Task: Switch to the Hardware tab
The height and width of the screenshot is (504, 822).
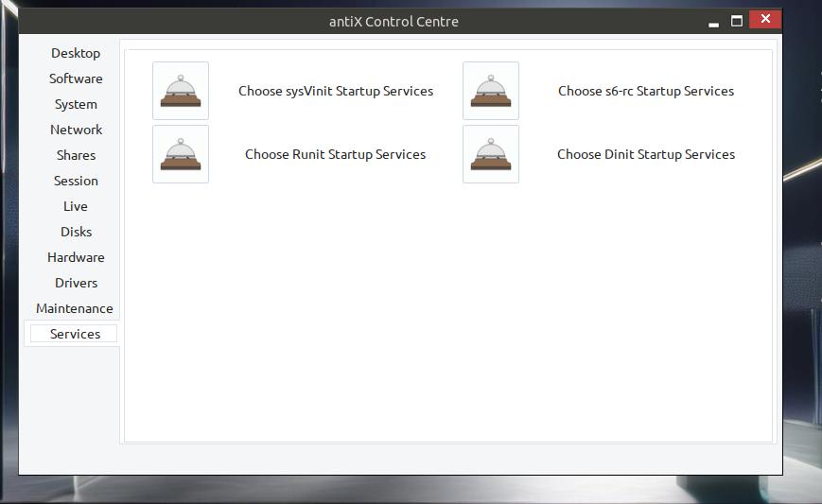Action: pyautogui.click(x=76, y=258)
